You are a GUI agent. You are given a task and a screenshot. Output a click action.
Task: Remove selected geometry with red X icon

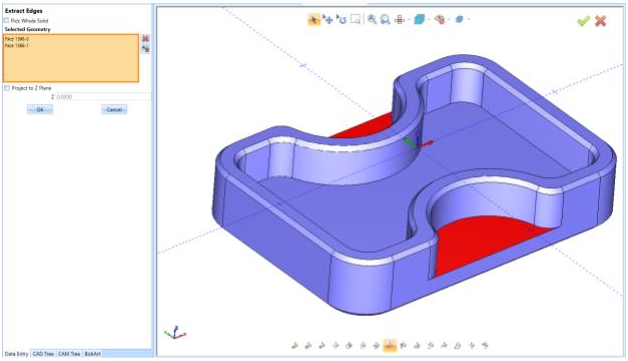[x=145, y=38]
